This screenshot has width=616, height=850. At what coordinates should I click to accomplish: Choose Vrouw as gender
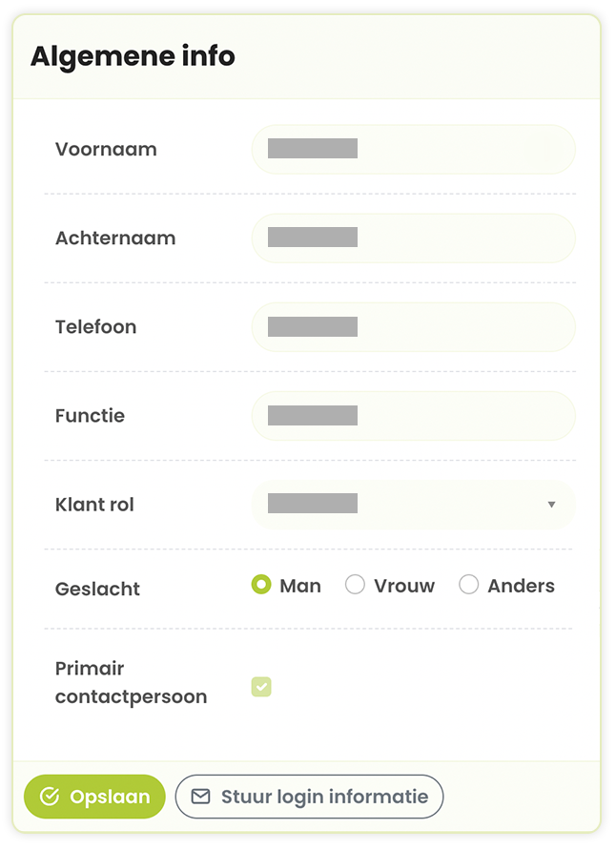click(355, 585)
